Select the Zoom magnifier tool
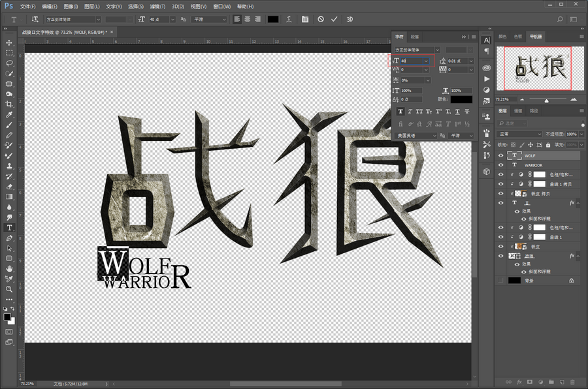Viewport: 588px width, 389px height. [9, 288]
